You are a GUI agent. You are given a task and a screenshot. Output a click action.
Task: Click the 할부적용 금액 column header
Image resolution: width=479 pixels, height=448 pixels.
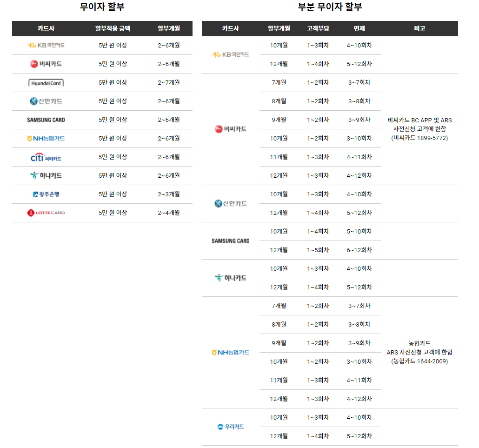point(113,28)
